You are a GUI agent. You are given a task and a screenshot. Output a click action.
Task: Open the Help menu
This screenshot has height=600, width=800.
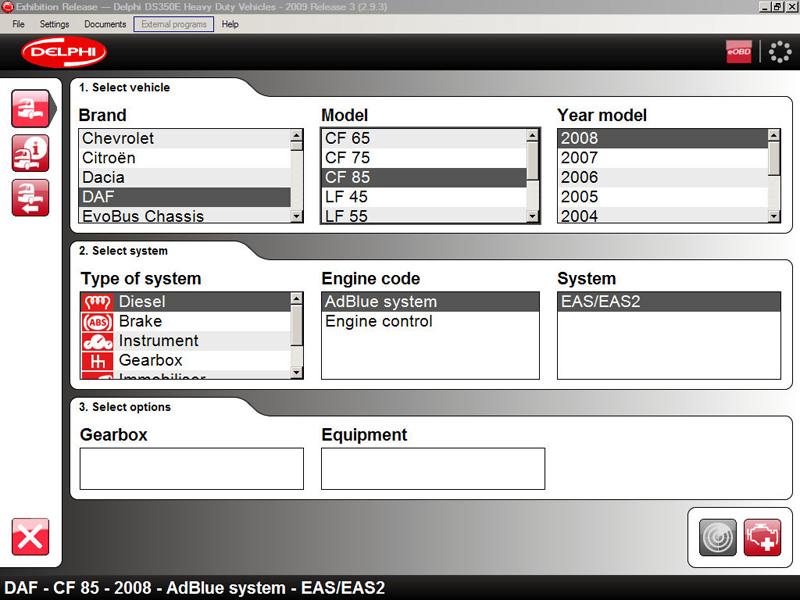[x=230, y=24]
